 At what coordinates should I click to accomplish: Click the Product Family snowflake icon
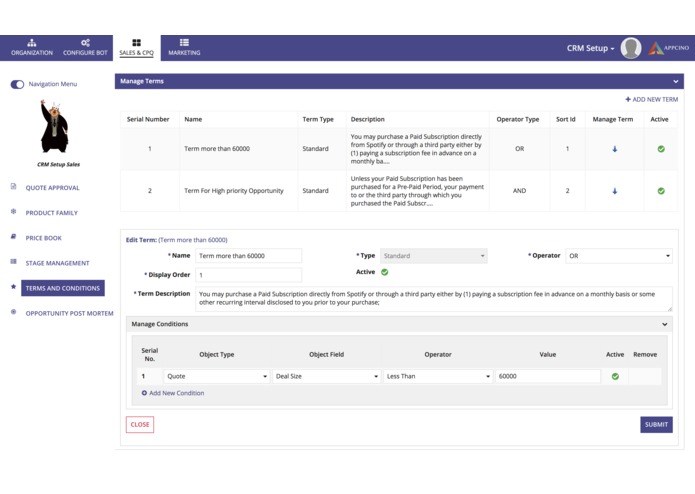[x=13, y=212]
